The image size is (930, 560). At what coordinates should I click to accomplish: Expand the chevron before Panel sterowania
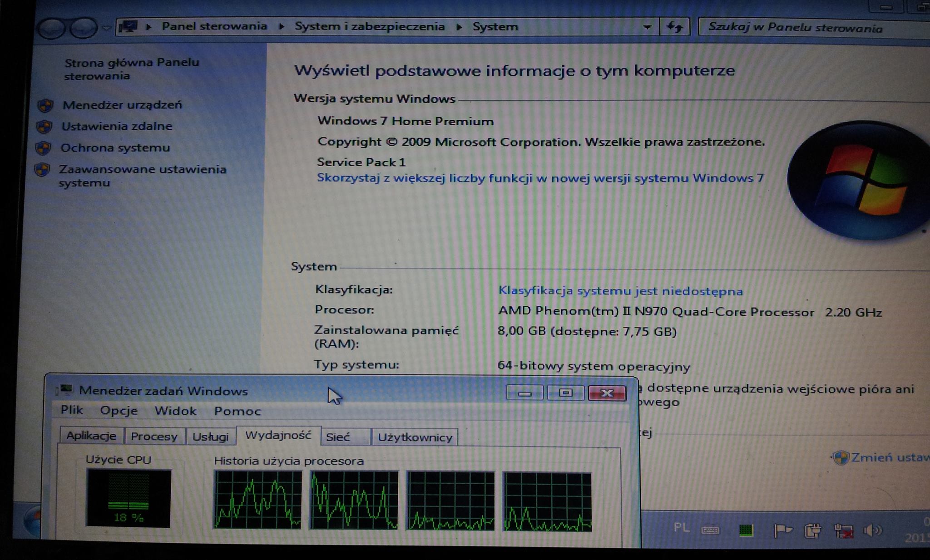[148, 27]
